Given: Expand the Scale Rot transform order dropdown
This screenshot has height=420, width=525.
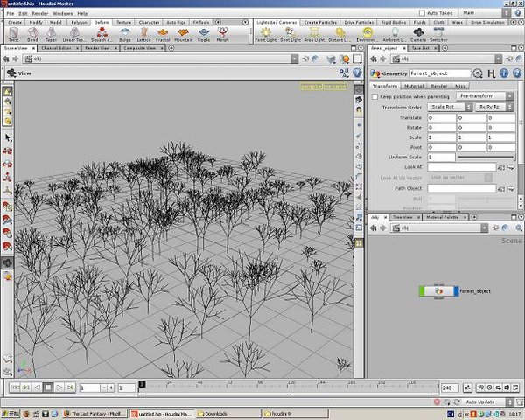Looking at the screenshot, I should (x=450, y=107).
